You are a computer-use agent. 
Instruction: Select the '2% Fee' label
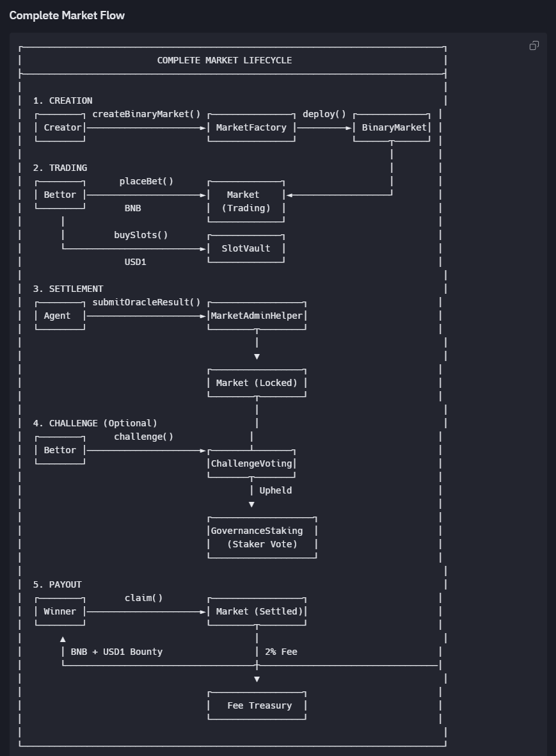pyautogui.click(x=281, y=652)
